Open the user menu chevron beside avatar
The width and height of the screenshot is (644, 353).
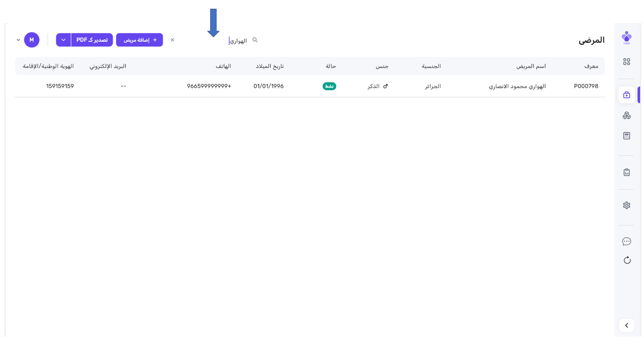18,40
